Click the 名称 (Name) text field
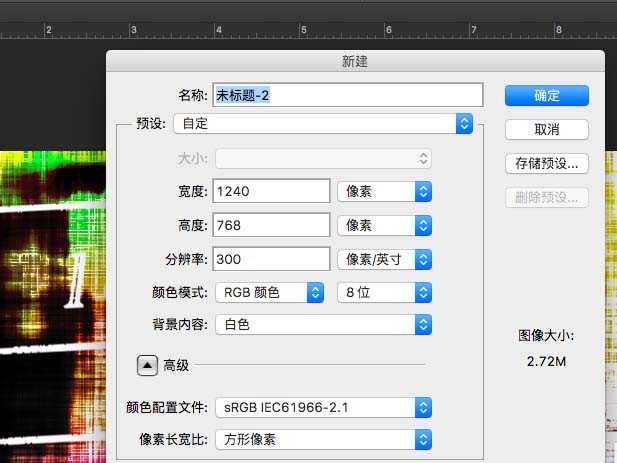The width and height of the screenshot is (617, 463). pos(347,95)
